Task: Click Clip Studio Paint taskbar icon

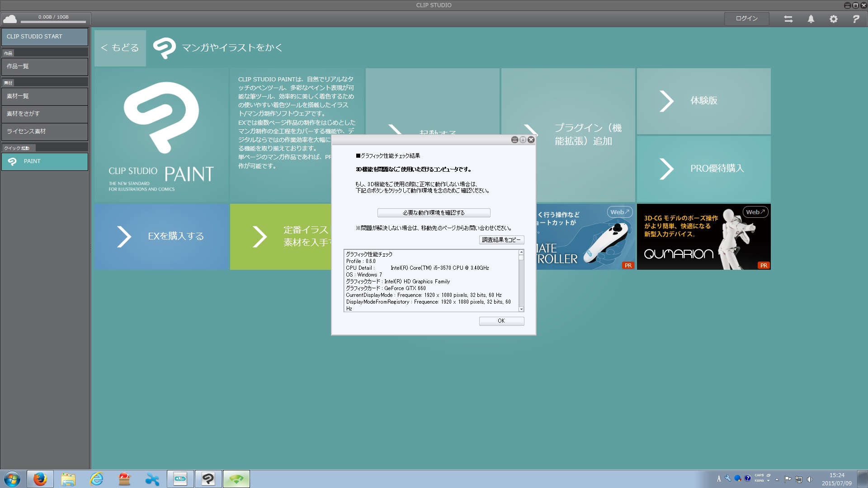Action: 208,479
